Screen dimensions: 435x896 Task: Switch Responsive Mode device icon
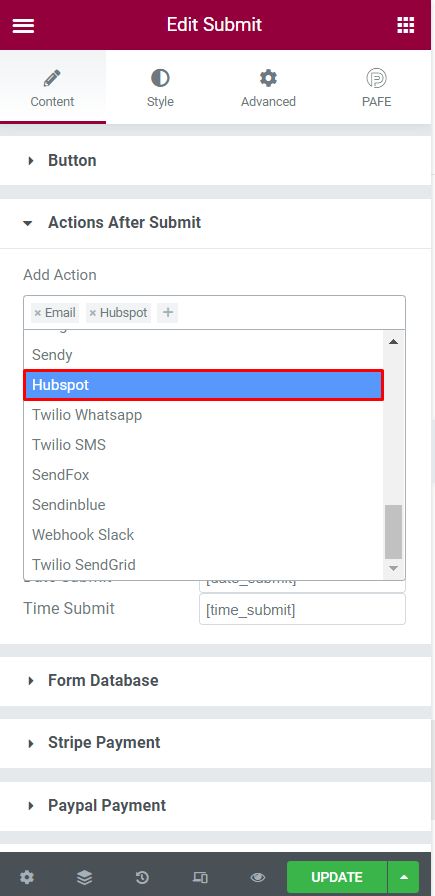click(200, 877)
